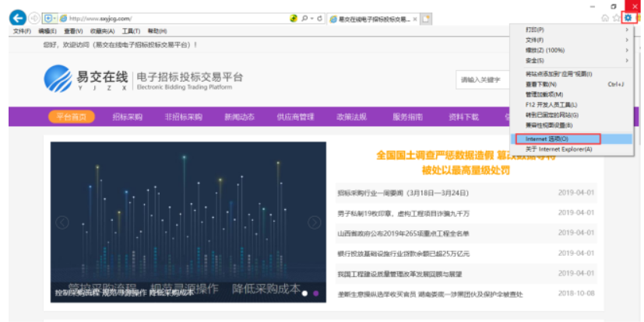
Task: Click the New Tab button
Action: [x=426, y=19]
